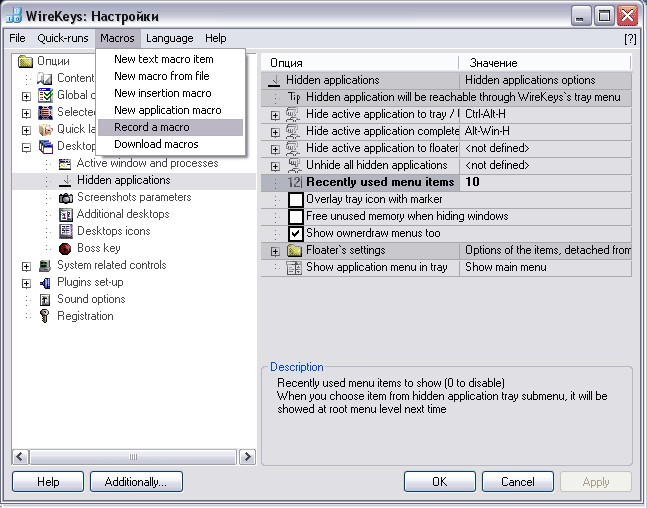647x508 pixels.
Task: Click the Global options checklist icon
Action: [45, 95]
